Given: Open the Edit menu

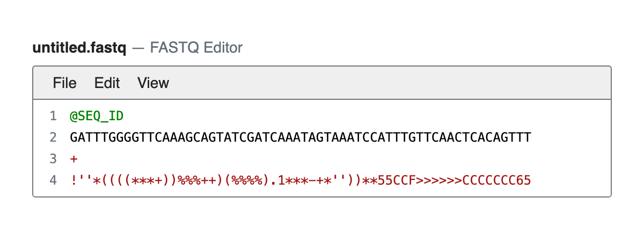Looking at the screenshot, I should click(107, 83).
